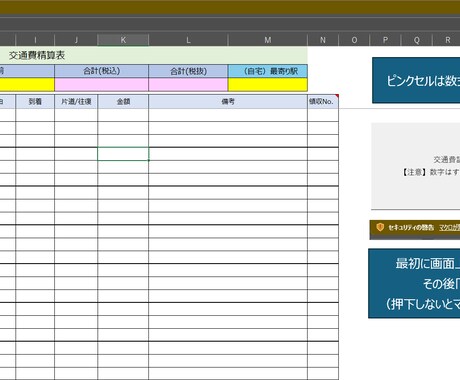Select column I header
Image resolution: width=460 pixels, height=380 pixels.
[35, 40]
